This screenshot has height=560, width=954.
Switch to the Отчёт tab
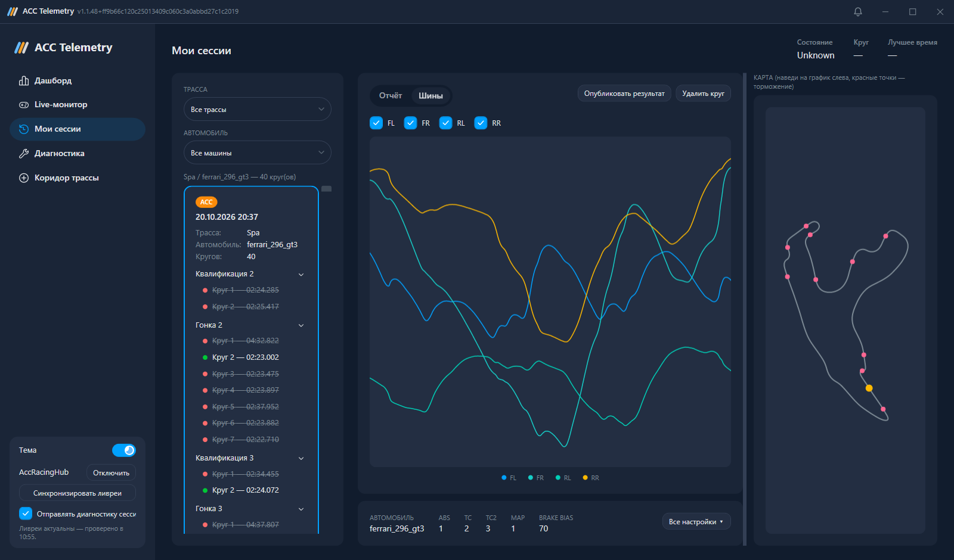click(x=391, y=95)
